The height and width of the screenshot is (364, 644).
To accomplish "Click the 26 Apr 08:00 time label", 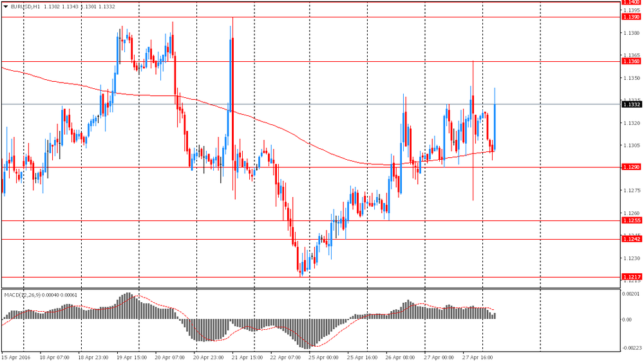I will click(x=401, y=356).
